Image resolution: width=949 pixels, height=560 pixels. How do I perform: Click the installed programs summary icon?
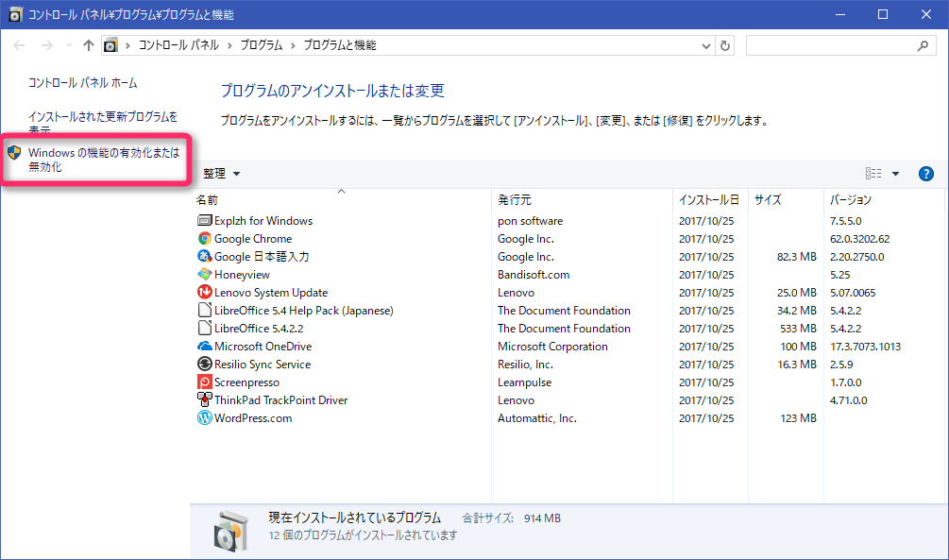click(230, 531)
